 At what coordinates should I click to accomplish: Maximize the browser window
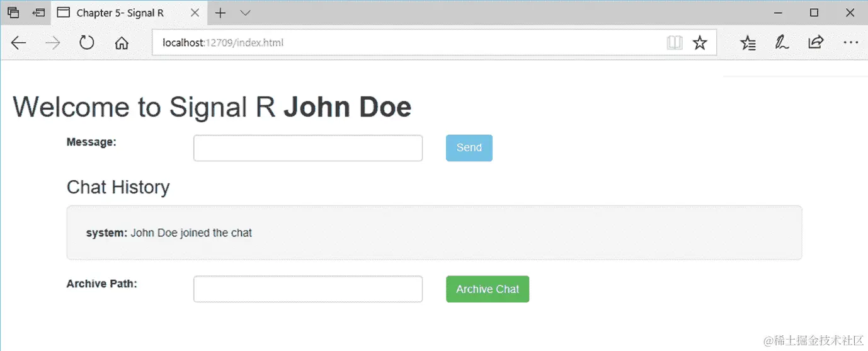814,13
